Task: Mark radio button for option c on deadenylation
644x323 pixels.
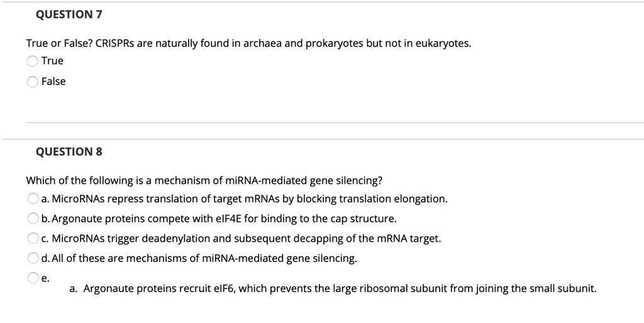Action: coord(33,239)
